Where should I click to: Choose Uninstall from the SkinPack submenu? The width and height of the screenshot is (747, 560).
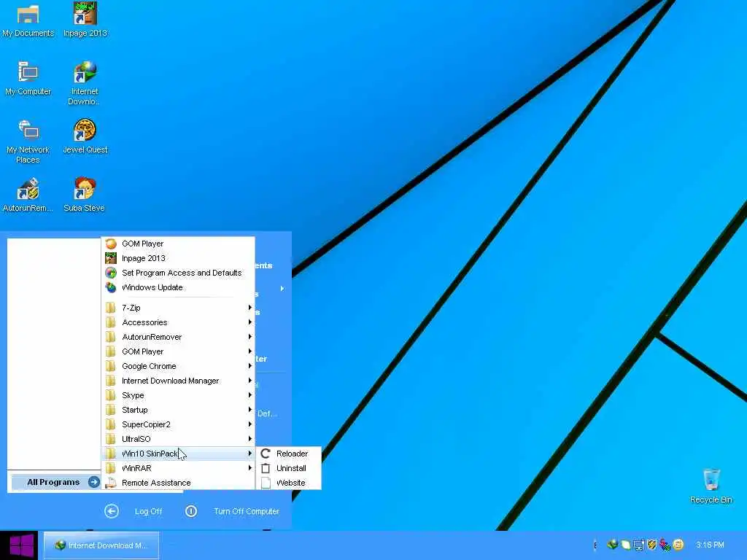pyautogui.click(x=289, y=469)
